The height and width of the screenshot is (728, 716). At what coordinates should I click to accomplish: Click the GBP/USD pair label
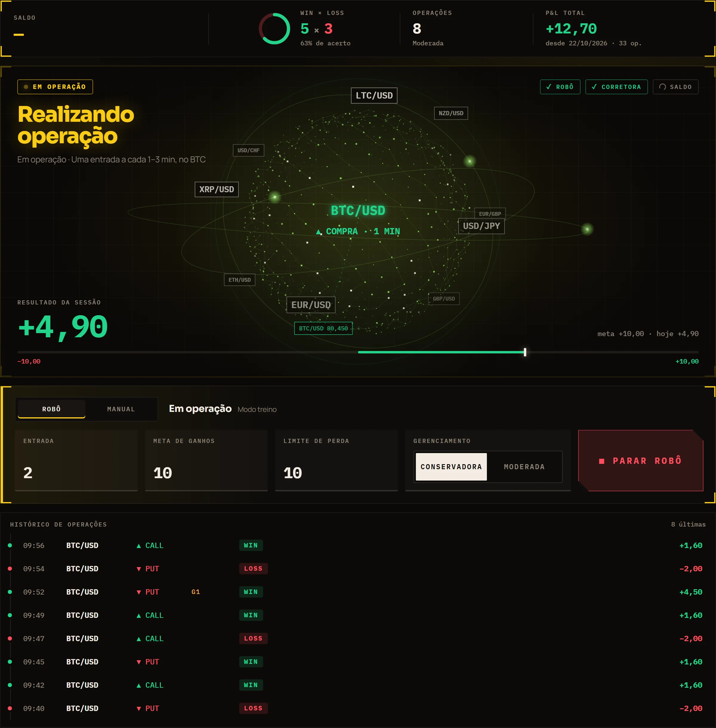click(444, 299)
